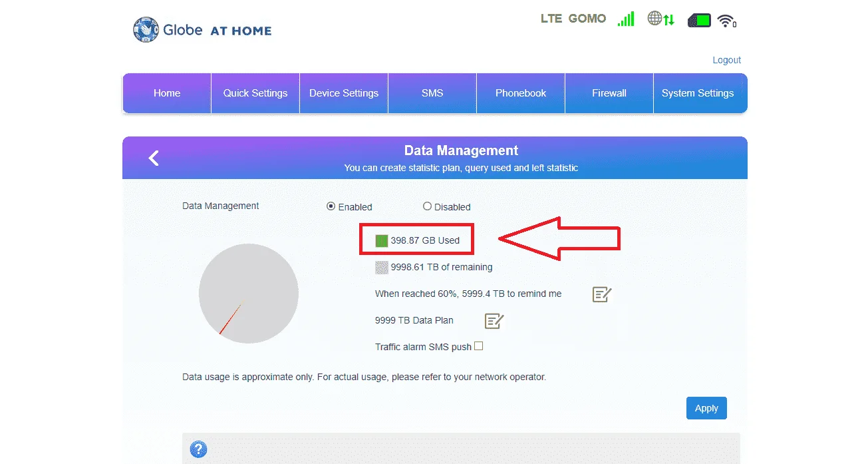Screen dimensions: 868x464
Task: Select the Enabled radio button
Action: pyautogui.click(x=331, y=206)
